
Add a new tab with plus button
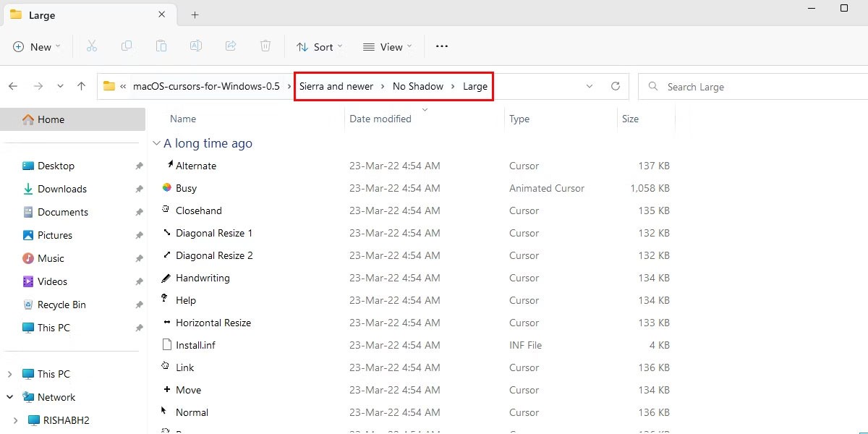pyautogui.click(x=195, y=14)
